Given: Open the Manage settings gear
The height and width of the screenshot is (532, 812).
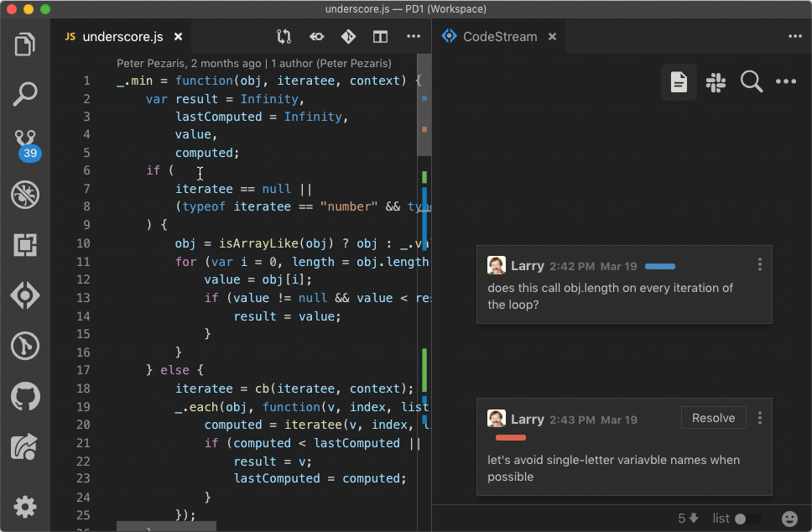Looking at the screenshot, I should coord(25,507).
